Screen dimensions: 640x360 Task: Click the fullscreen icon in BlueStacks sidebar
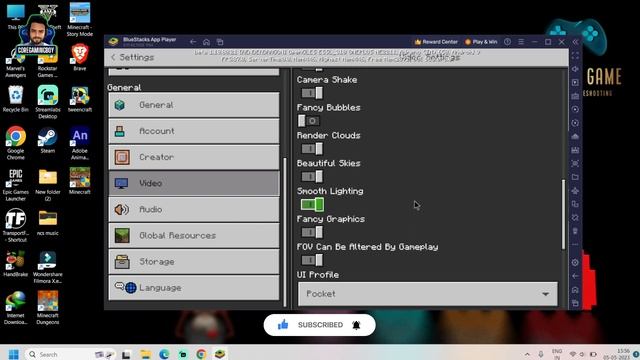tap(575, 56)
